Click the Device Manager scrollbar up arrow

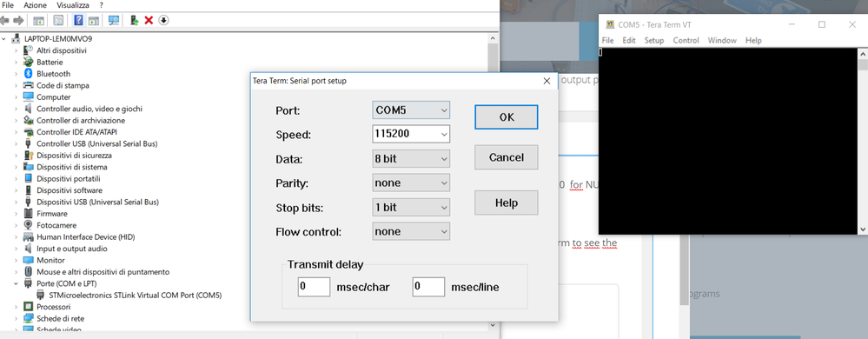(x=492, y=39)
